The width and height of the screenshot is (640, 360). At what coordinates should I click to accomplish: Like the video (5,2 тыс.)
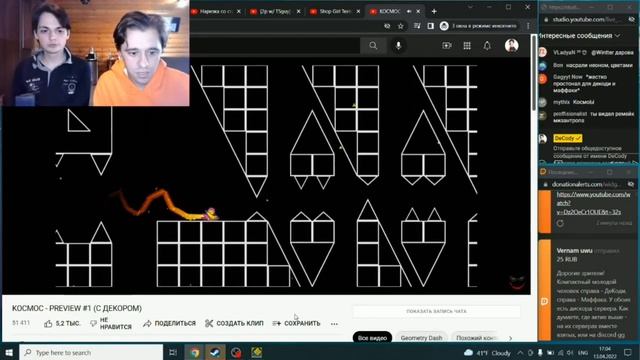pos(62,323)
